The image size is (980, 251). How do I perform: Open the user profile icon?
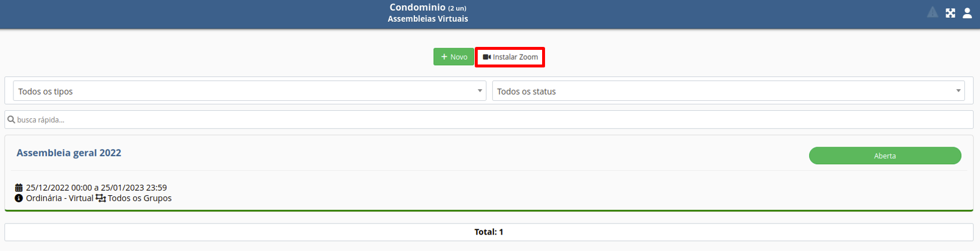click(x=967, y=13)
